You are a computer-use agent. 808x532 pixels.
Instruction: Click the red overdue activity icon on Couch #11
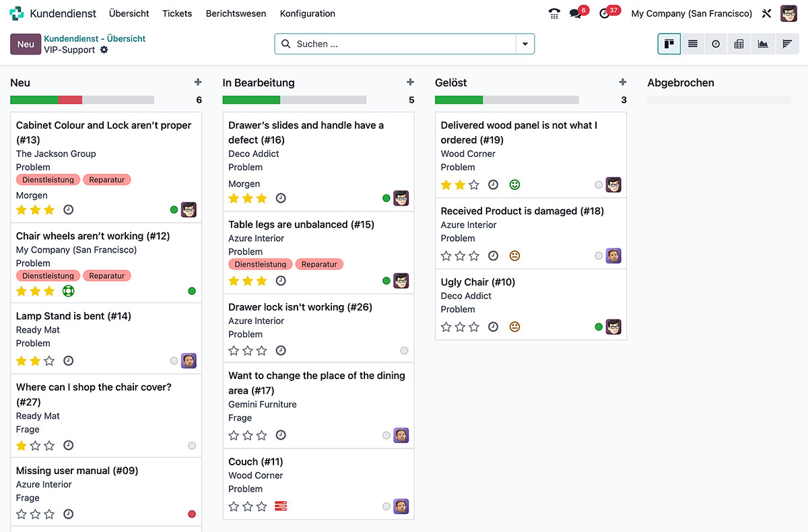click(281, 506)
